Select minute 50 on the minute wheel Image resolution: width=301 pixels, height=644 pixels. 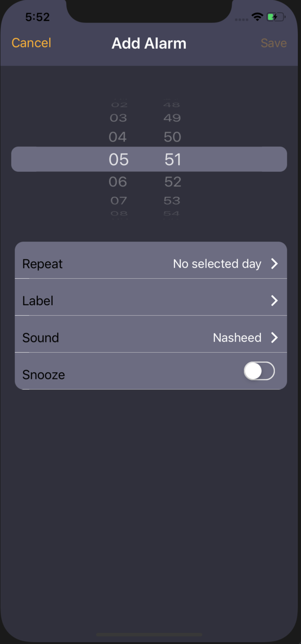click(173, 136)
